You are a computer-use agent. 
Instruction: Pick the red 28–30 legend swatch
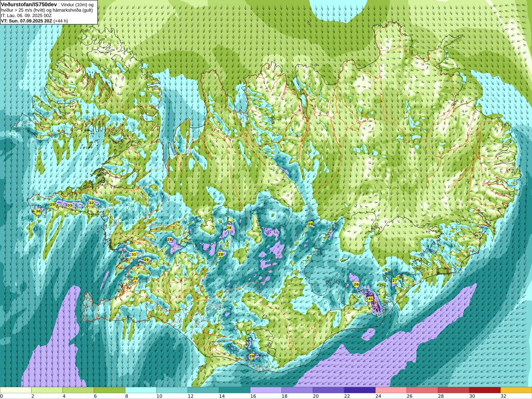click(x=453, y=390)
